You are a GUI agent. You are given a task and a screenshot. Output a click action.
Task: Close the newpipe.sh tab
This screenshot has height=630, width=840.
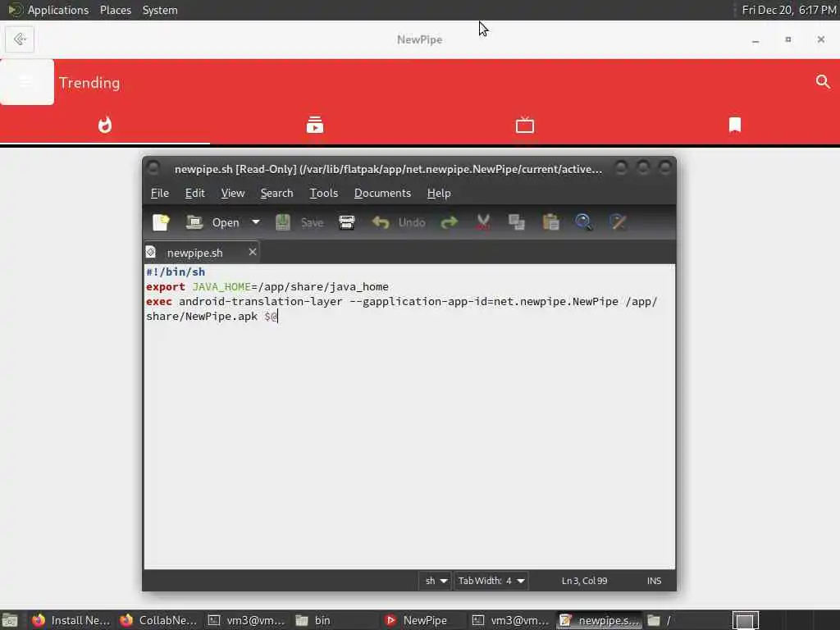point(253,252)
